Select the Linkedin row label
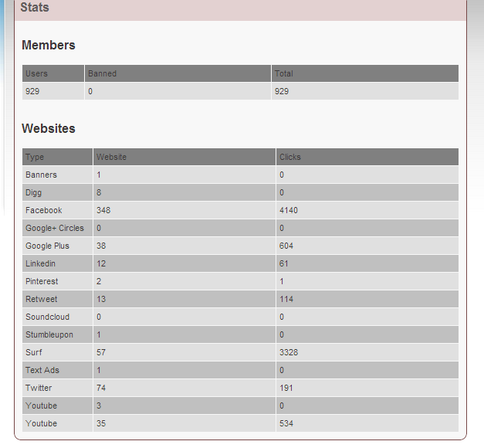 (x=40, y=263)
